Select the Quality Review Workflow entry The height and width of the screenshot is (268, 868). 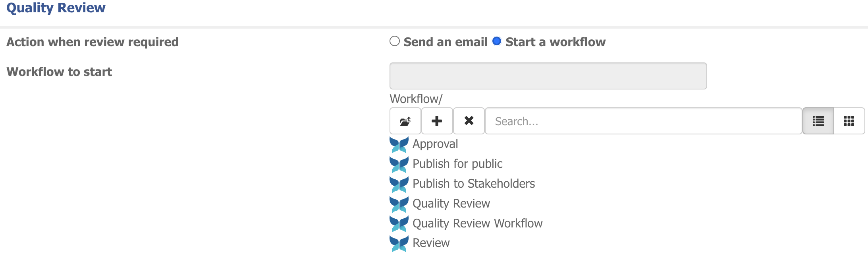pos(477,223)
